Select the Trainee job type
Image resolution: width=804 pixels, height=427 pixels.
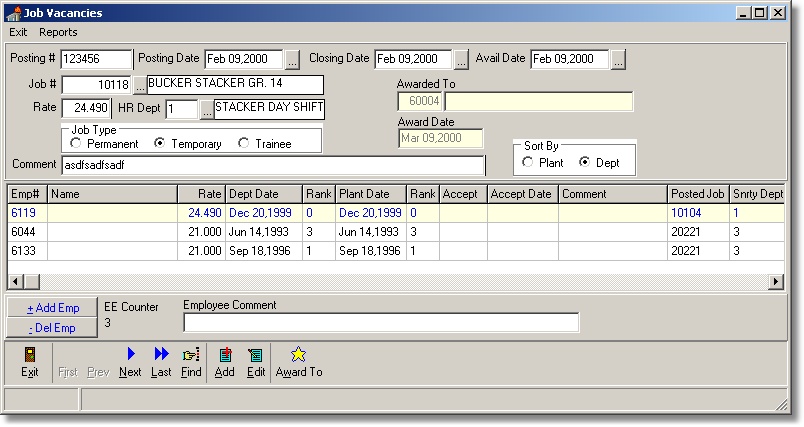coord(244,144)
